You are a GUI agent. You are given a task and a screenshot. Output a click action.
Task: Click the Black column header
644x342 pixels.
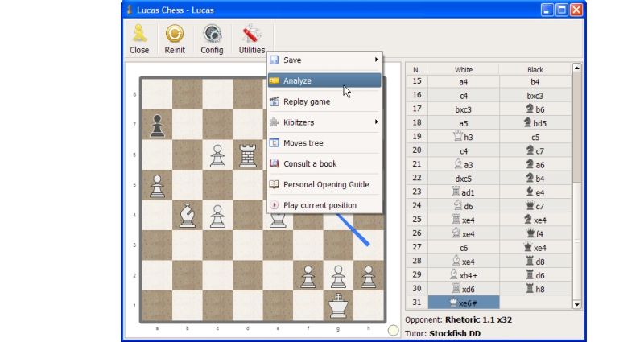coord(535,69)
